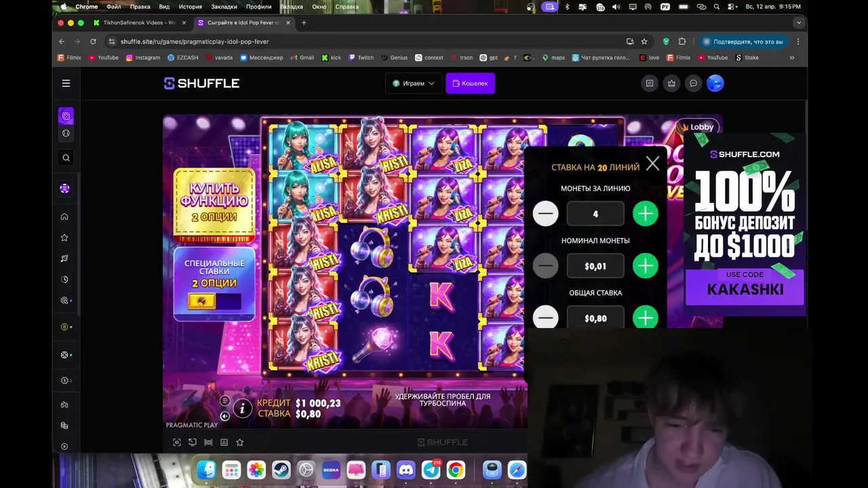Open Spotlight search in menu bar
The height and width of the screenshot is (488, 868).
click(717, 7)
